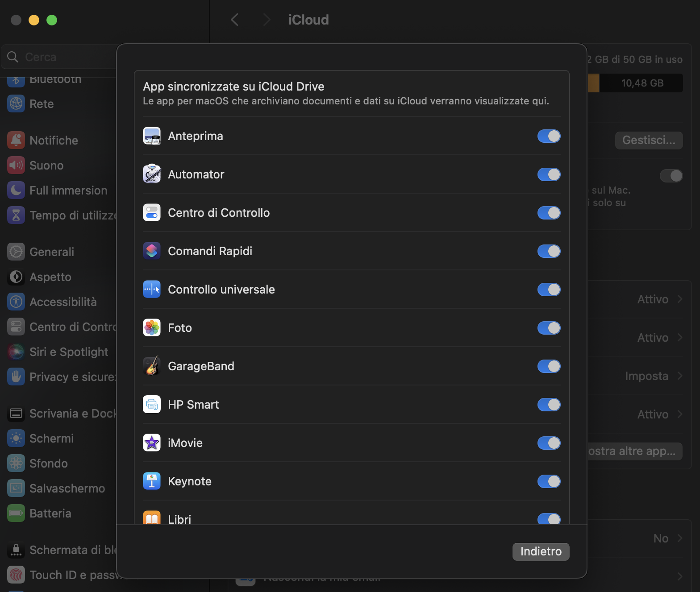Disable the Automator iCloud Drive switch
This screenshot has height=592, width=700.
pyautogui.click(x=549, y=174)
